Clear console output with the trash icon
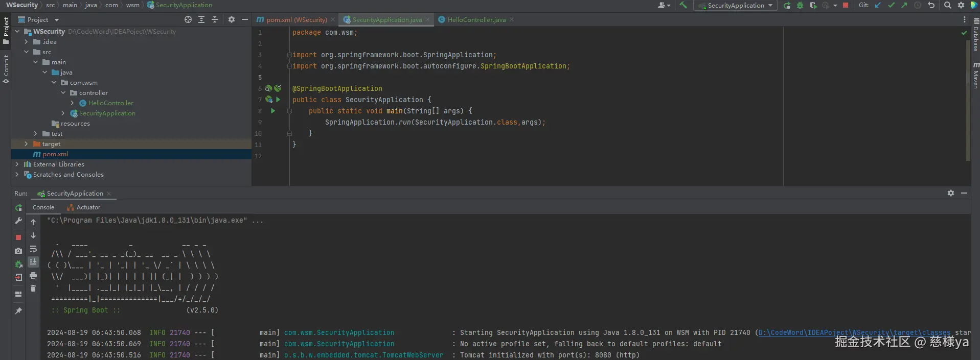980x360 pixels. pyautogui.click(x=33, y=289)
